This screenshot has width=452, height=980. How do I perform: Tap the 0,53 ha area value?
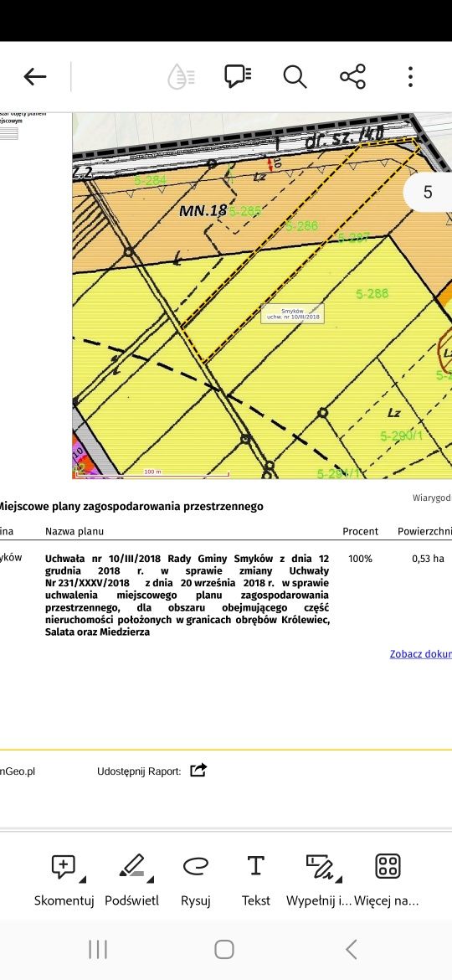429,559
